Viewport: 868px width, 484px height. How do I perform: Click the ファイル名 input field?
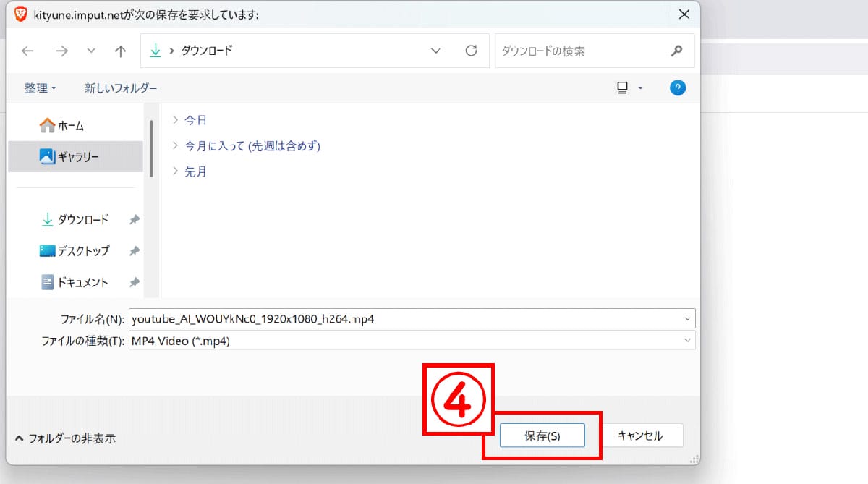(x=405, y=318)
